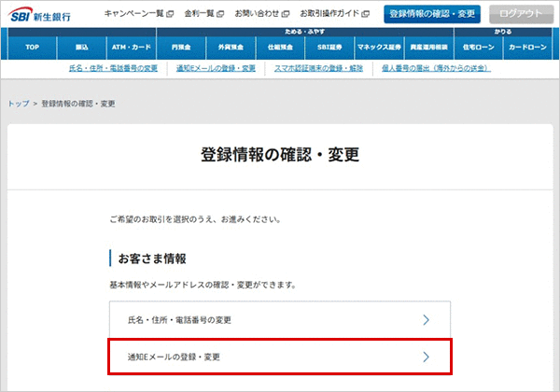Open the 通知Eメールの登録・変更 list row
Image resolution: width=560 pixels, height=392 pixels.
(x=280, y=357)
